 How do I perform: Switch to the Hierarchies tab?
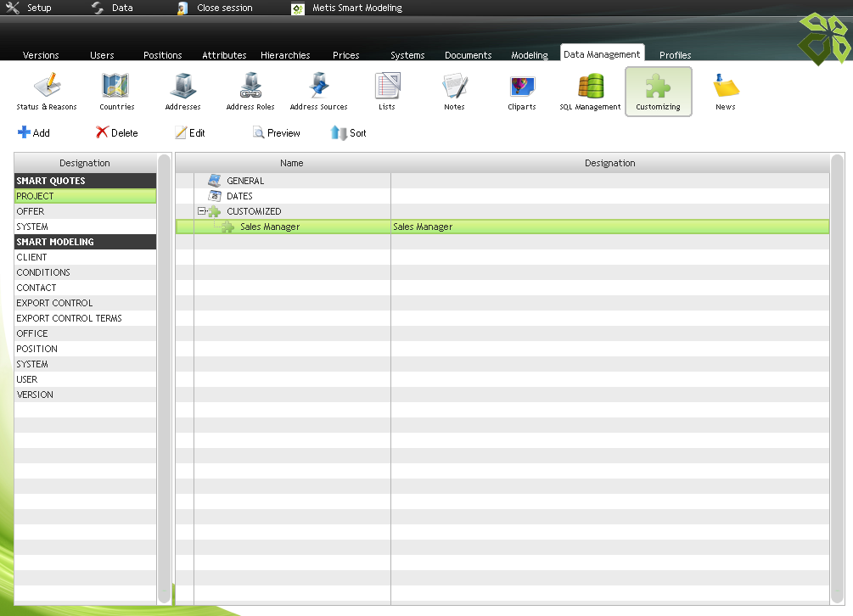(285, 55)
